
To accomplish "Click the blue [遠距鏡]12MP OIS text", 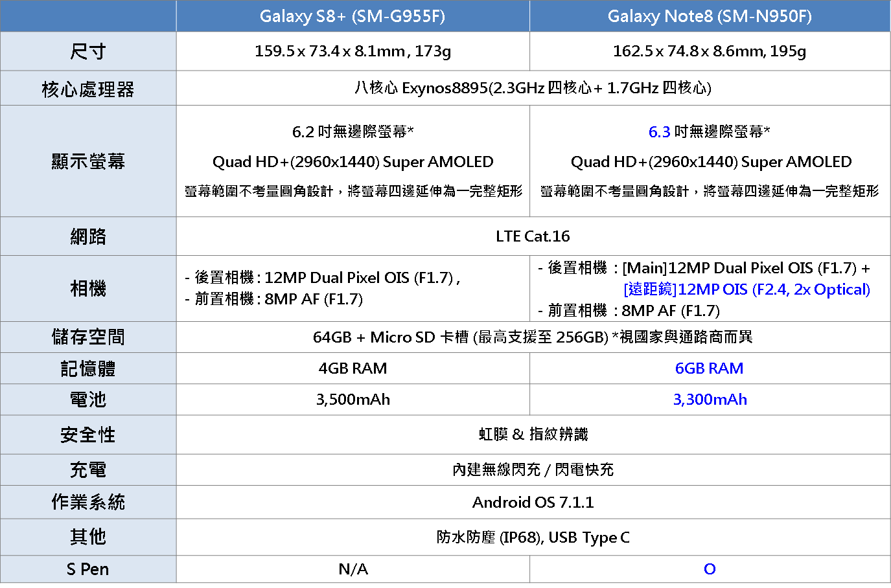I will [x=746, y=289].
